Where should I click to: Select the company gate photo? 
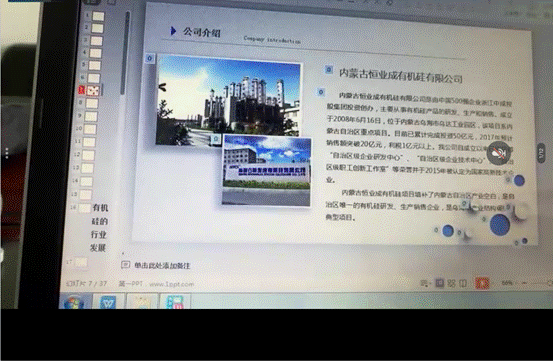coord(267,171)
